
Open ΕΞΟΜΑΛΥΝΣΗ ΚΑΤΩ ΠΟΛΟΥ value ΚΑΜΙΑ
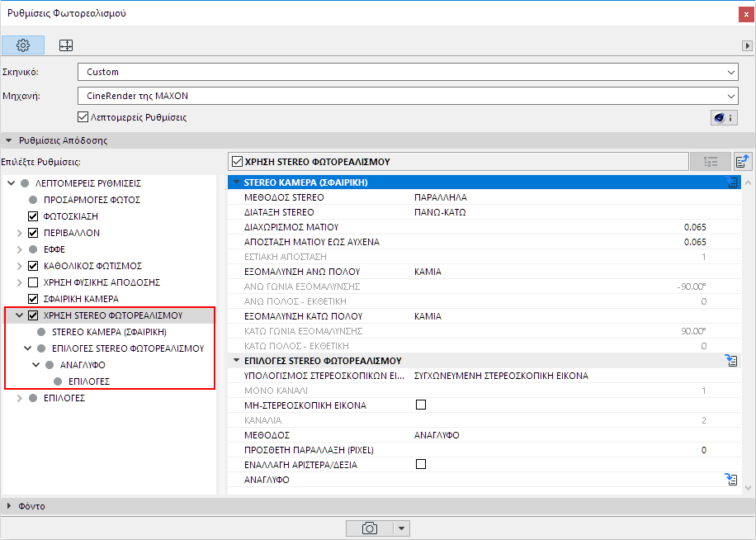428,316
